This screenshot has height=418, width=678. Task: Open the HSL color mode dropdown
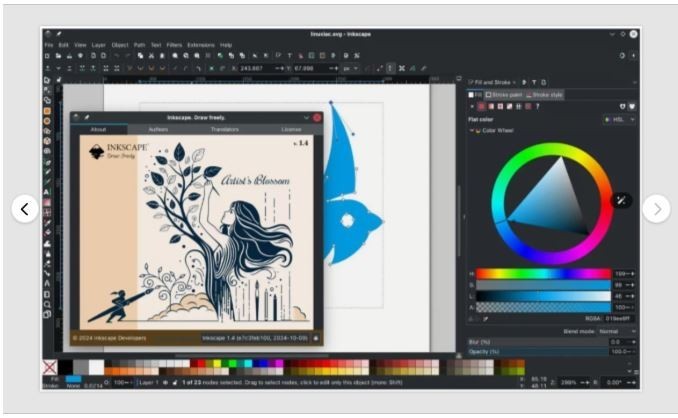point(620,119)
